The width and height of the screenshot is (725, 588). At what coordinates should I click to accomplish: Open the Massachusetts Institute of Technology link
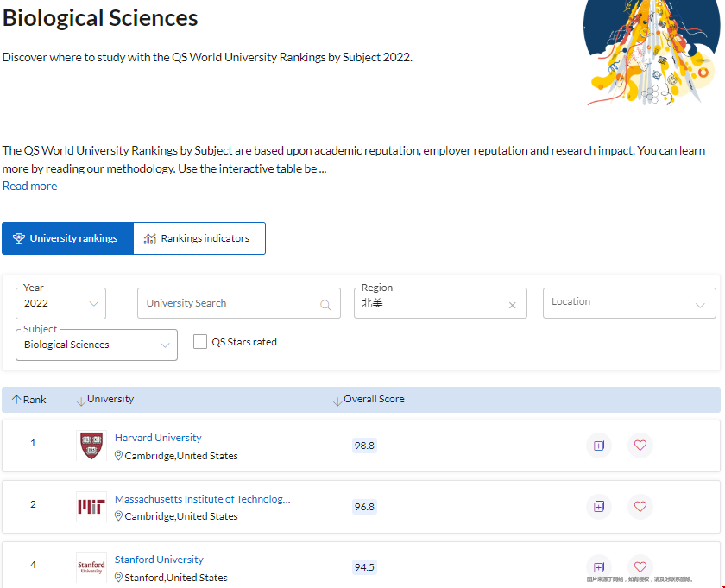click(x=202, y=499)
